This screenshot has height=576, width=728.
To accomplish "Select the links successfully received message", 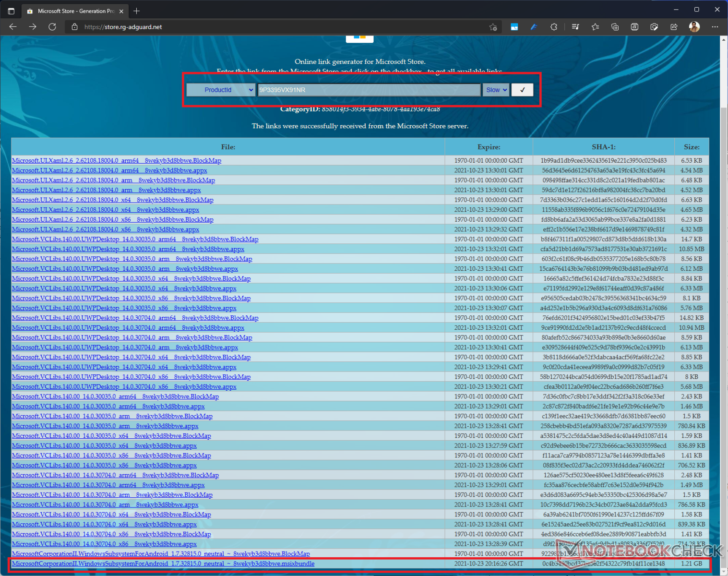I will [x=360, y=126].
